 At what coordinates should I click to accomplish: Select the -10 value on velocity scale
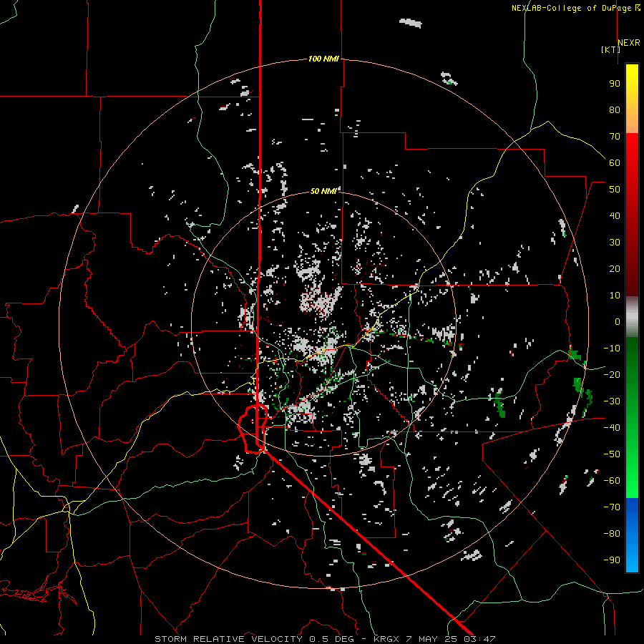[612, 348]
